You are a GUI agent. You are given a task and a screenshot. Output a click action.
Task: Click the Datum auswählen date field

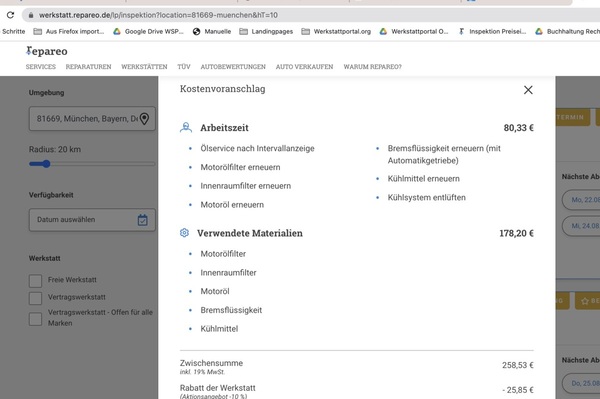[92, 220]
